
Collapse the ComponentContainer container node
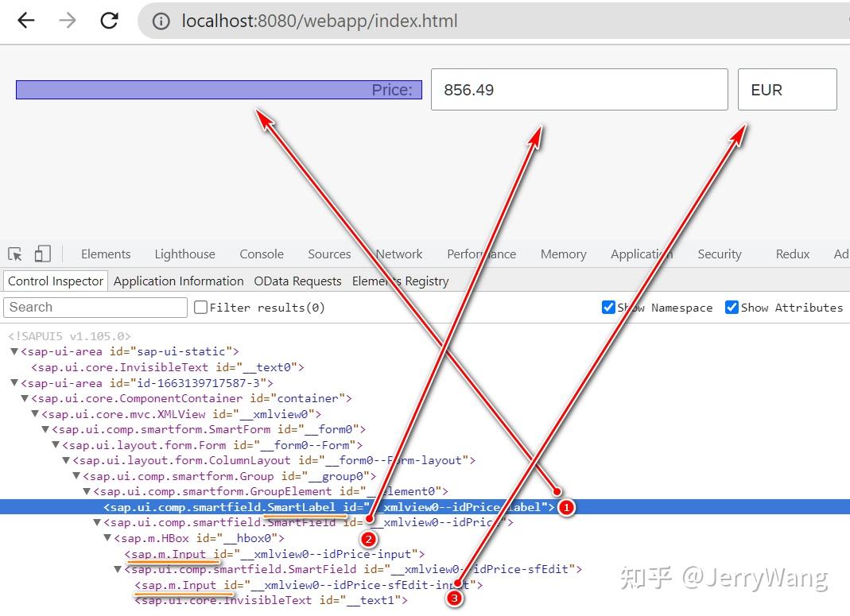[x=25, y=398]
